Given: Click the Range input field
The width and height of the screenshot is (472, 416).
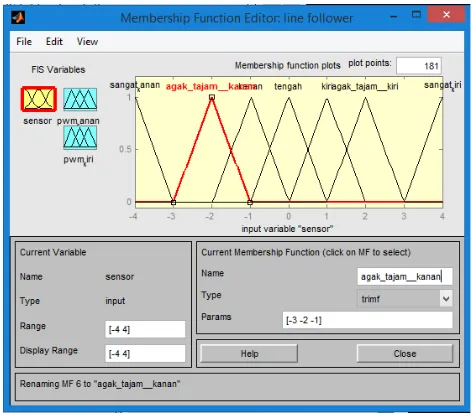Looking at the screenshot, I should 145,329.
